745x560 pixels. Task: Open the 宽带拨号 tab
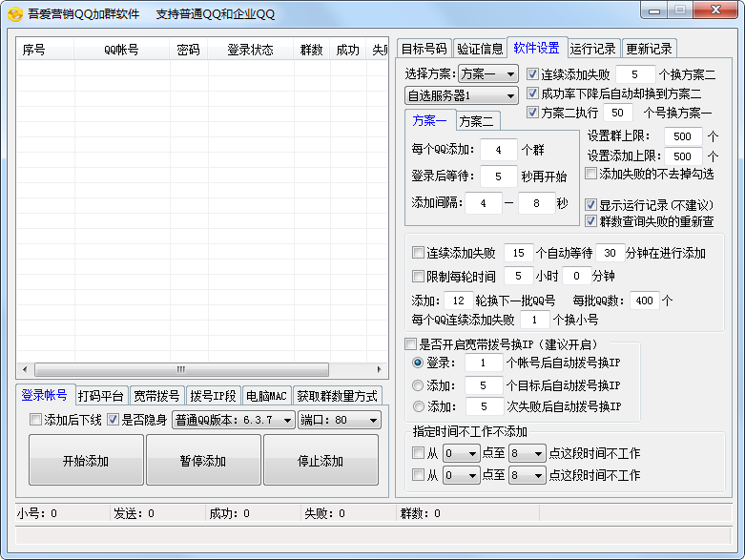pyautogui.click(x=155, y=396)
